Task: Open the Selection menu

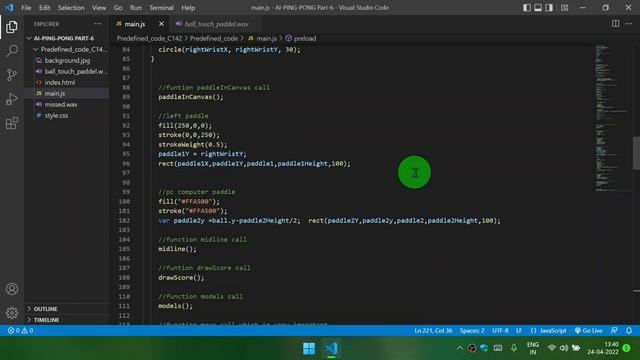Action: (x=71, y=8)
